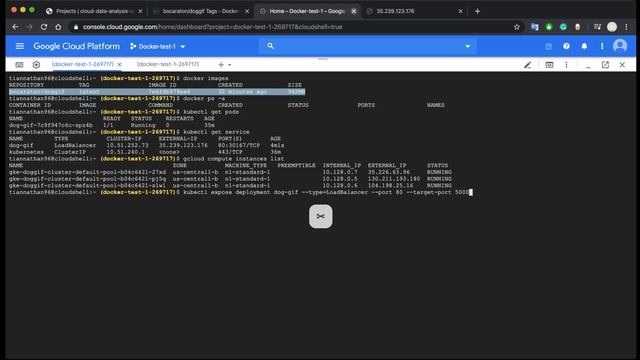Click the external IP 35.239.123.176 text
This screenshot has width=640, height=360.
coord(183,145)
